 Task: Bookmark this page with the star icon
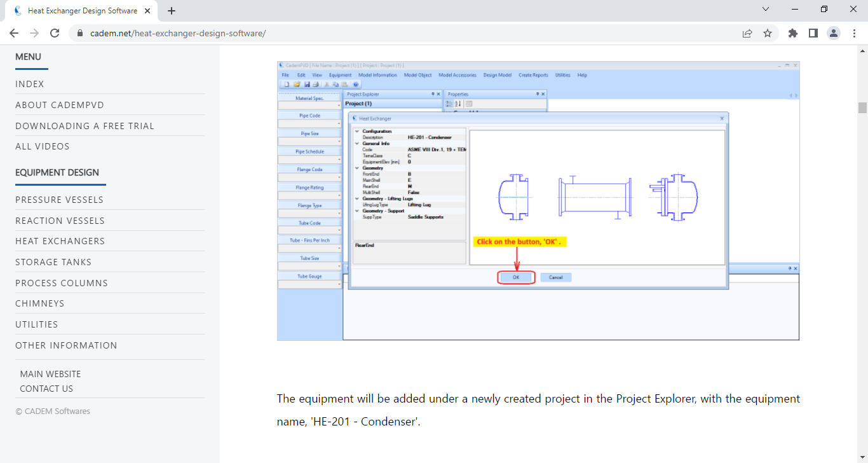[768, 32]
